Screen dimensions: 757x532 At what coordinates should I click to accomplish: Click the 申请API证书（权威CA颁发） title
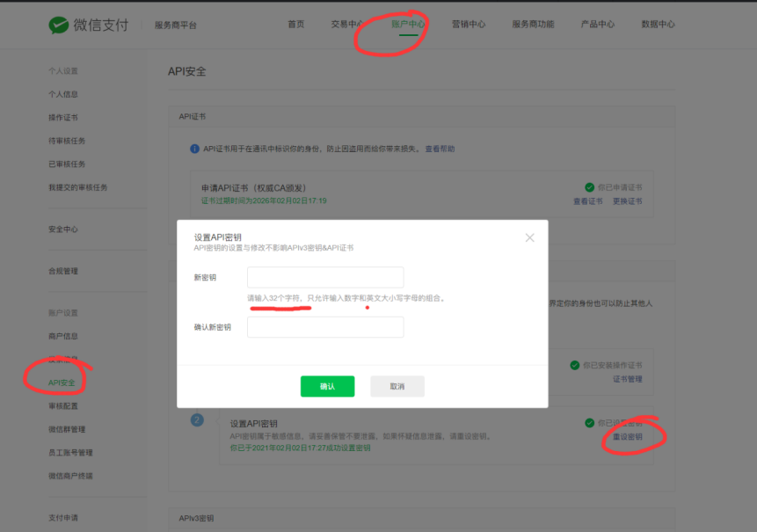[x=254, y=188]
